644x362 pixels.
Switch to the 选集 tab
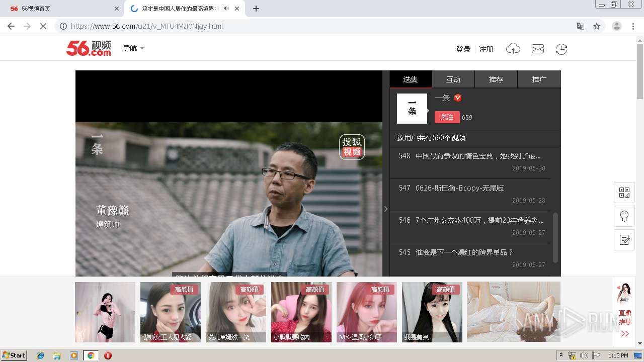coord(411,79)
